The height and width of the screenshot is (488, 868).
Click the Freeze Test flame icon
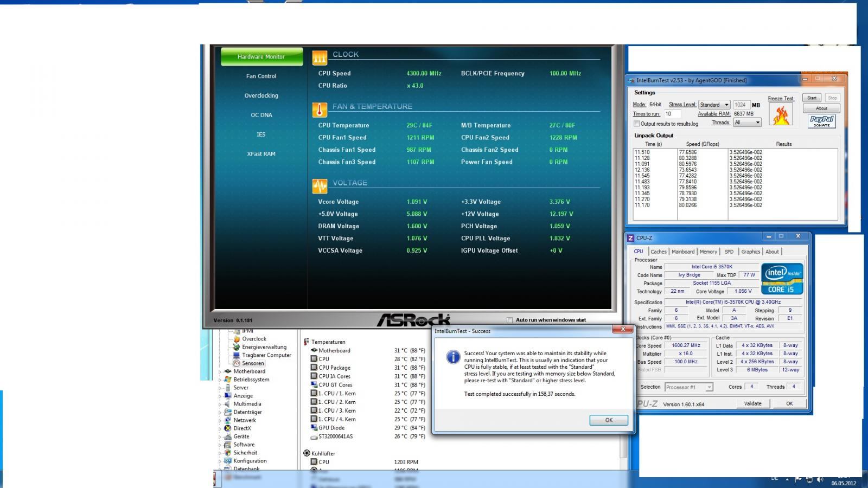coord(781,114)
